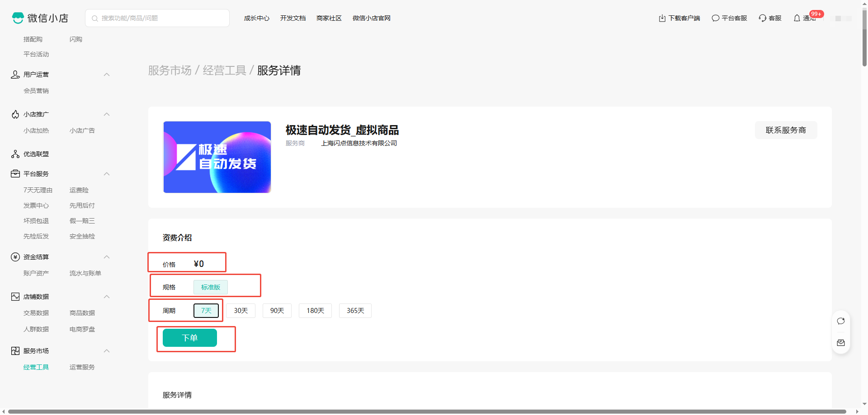Screen dimensions: 868x415
Task: Select the 30天 period option
Action: click(x=241, y=311)
